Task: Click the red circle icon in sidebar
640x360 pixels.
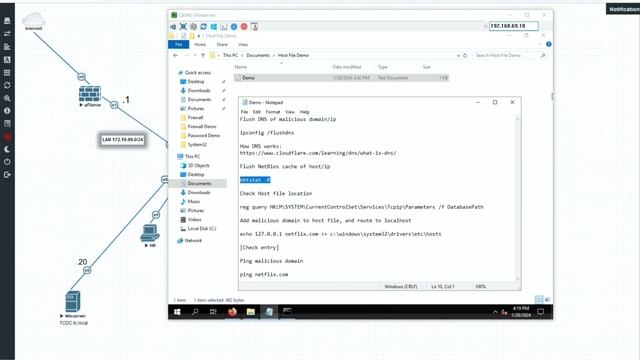Action: 7,136
